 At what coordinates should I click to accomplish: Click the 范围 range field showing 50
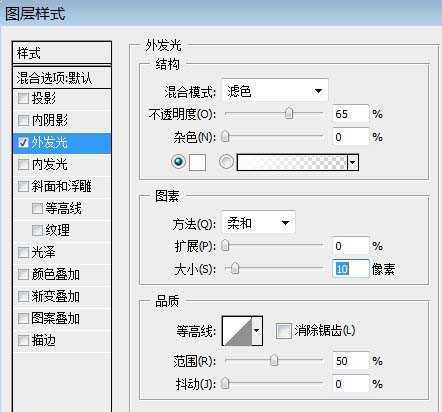[351, 361]
